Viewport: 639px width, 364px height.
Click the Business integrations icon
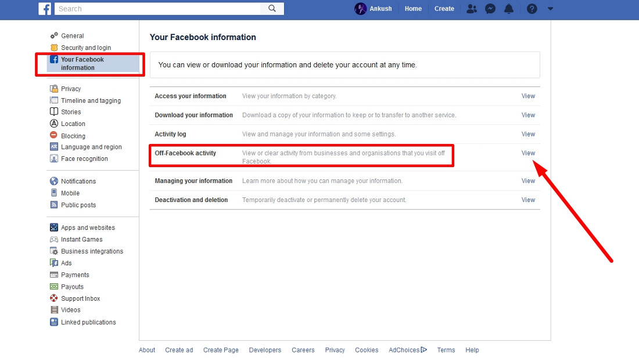pyautogui.click(x=54, y=251)
